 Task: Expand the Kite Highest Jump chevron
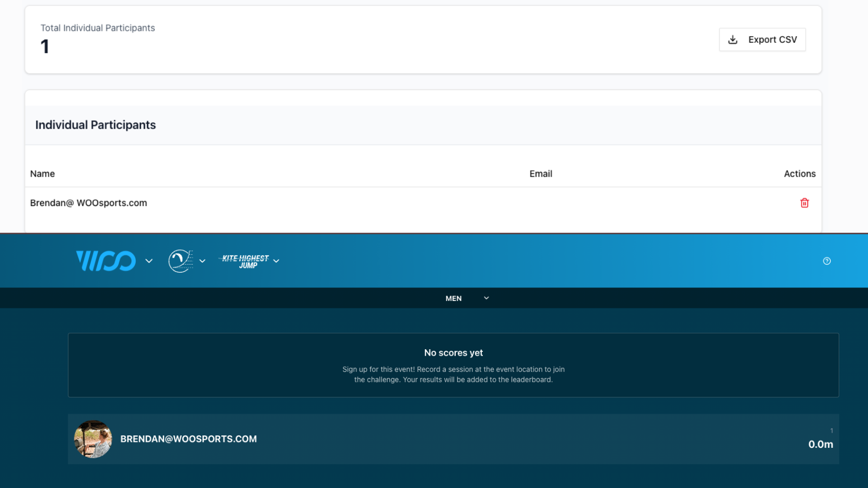(x=276, y=261)
